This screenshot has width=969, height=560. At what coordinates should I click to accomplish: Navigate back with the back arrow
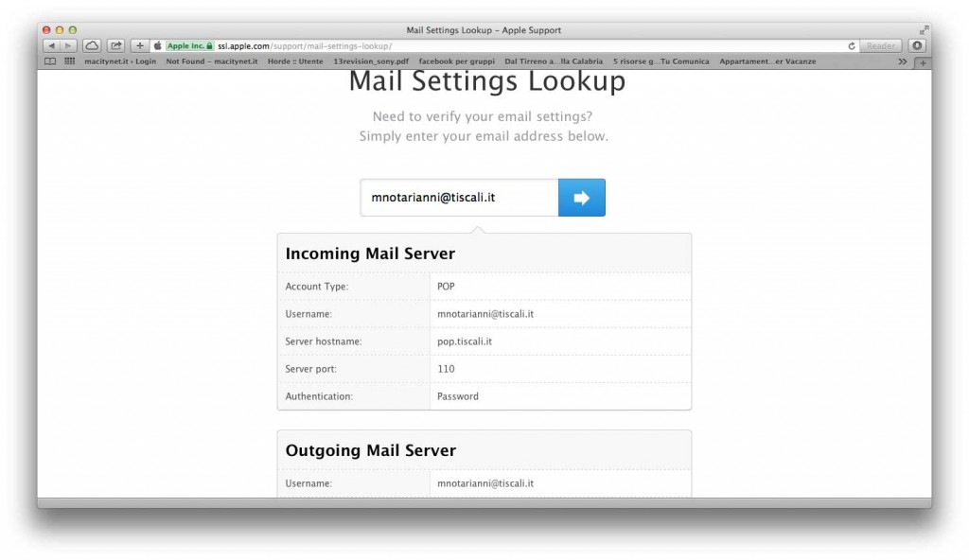(x=50, y=44)
